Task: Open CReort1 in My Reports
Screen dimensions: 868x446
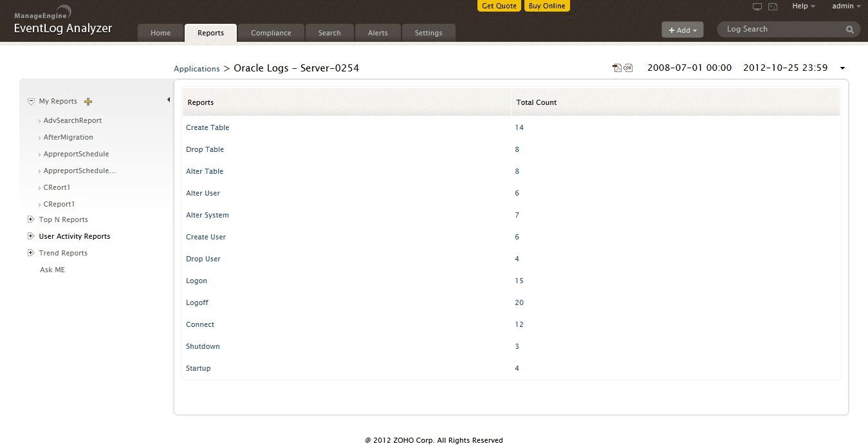Action: click(57, 187)
